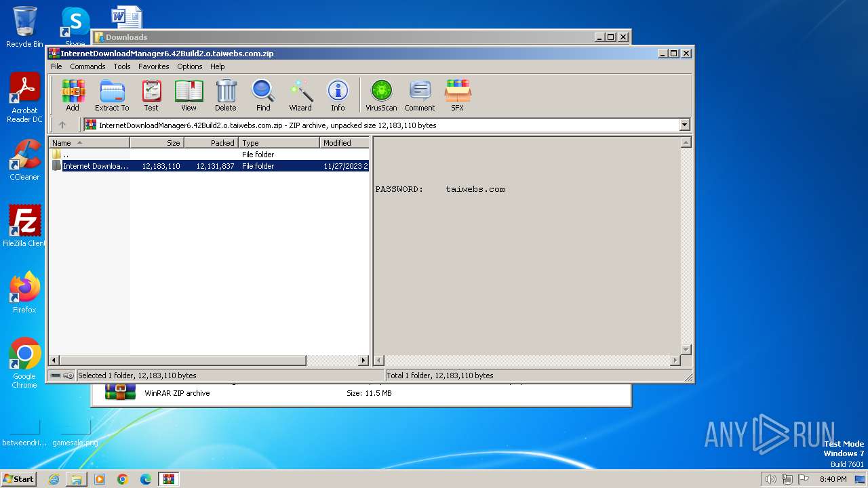The image size is (868, 488).
Task: Open Recycle Bin desktop icon
Action: click(24, 27)
